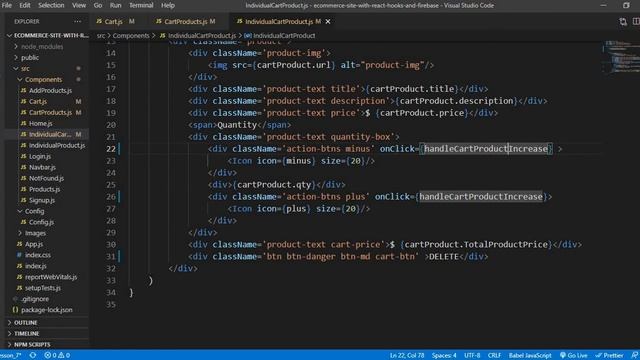Open the View menu

tap(79, 5)
